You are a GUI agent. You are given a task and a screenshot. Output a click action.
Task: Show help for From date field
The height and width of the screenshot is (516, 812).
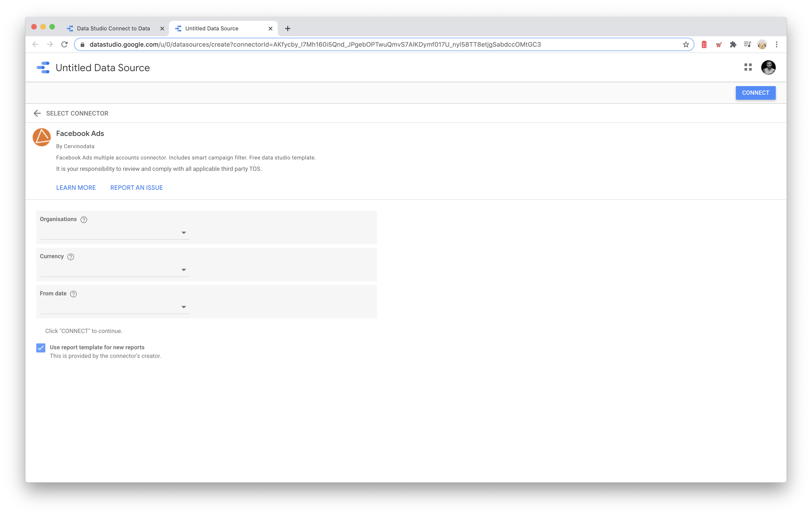73,294
